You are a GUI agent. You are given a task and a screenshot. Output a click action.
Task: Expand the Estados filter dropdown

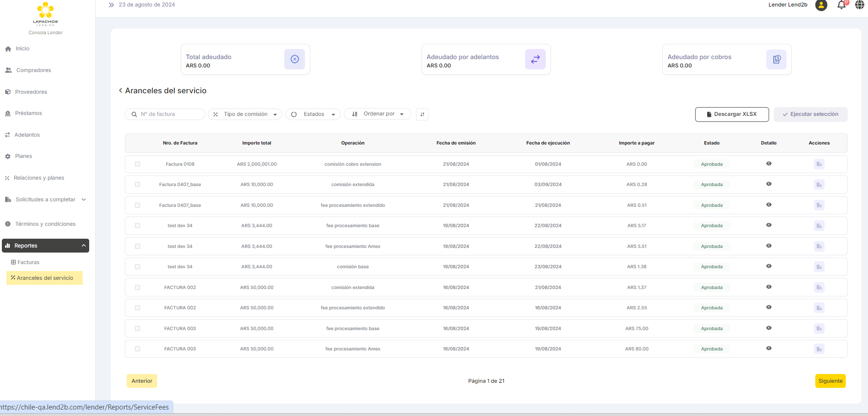pos(313,115)
